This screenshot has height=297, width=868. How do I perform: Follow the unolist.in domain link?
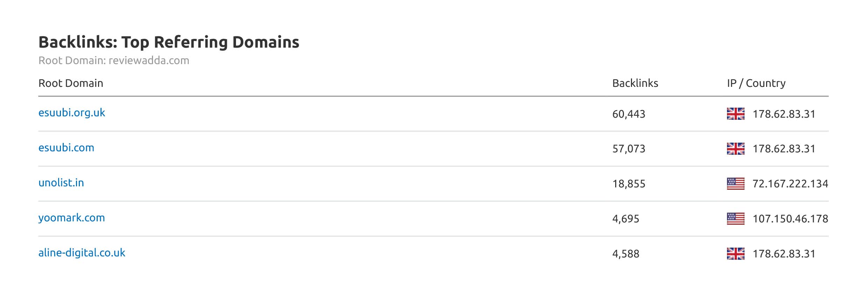pyautogui.click(x=61, y=183)
